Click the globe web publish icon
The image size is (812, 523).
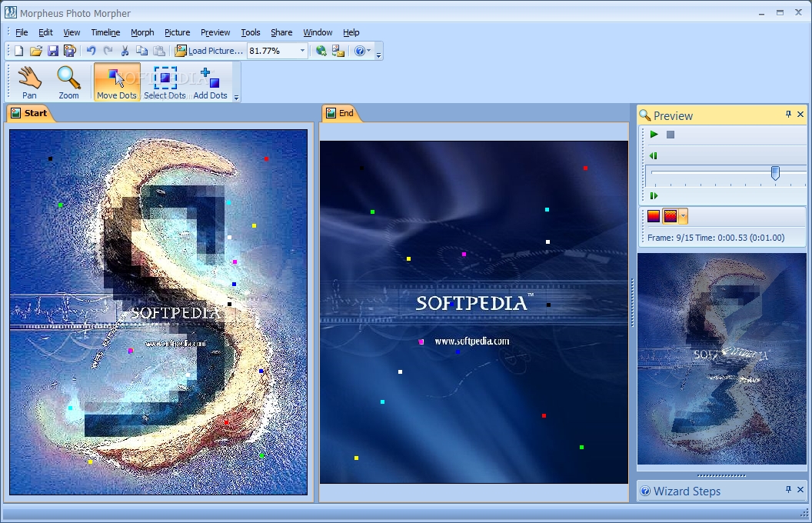pos(321,51)
